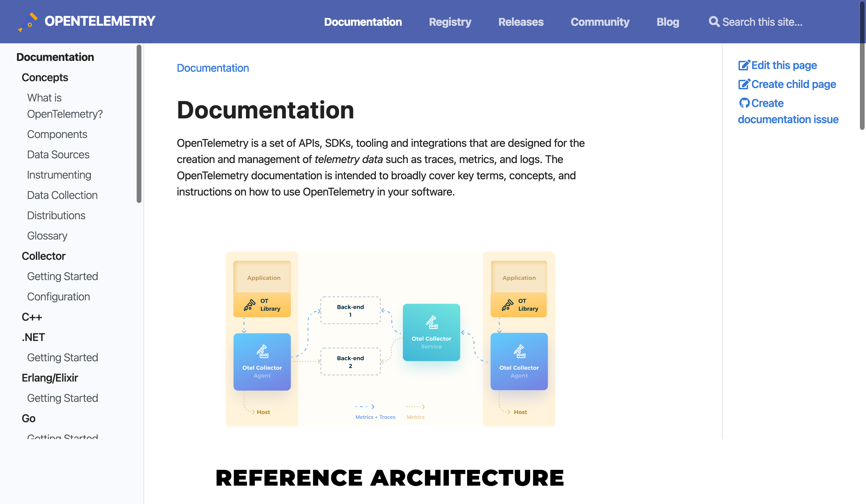The height and width of the screenshot is (504, 866).
Task: Open Getting Started under Collector
Action: pyautogui.click(x=63, y=276)
